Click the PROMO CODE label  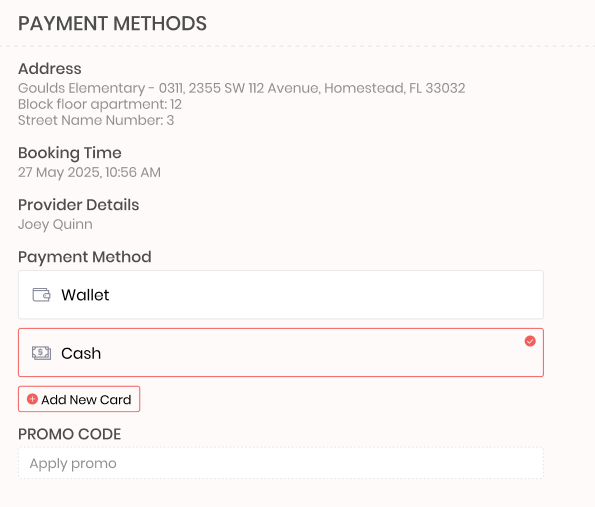(x=69, y=434)
